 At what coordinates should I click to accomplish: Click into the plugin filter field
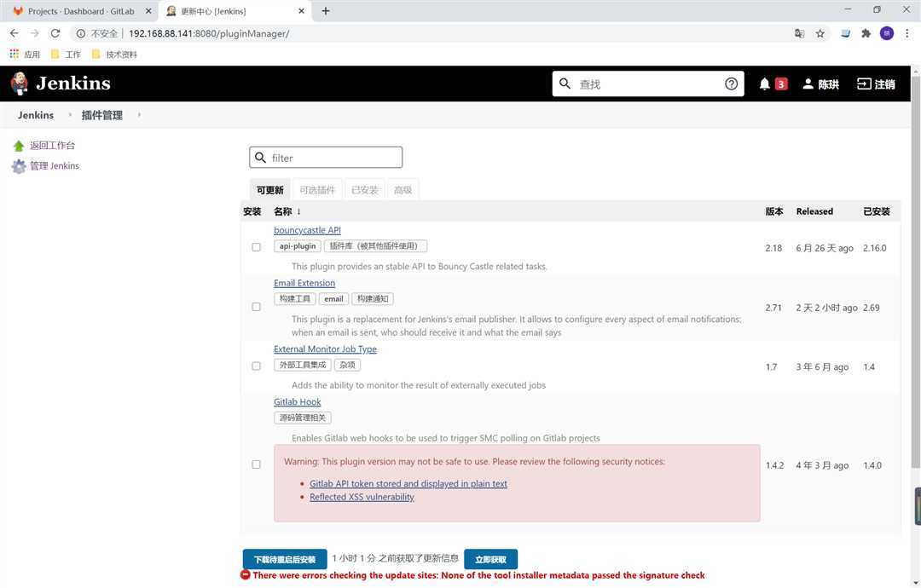tap(326, 158)
